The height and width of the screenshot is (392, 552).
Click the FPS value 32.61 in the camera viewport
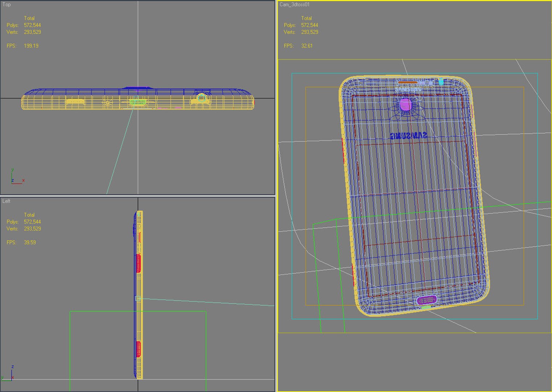[307, 46]
